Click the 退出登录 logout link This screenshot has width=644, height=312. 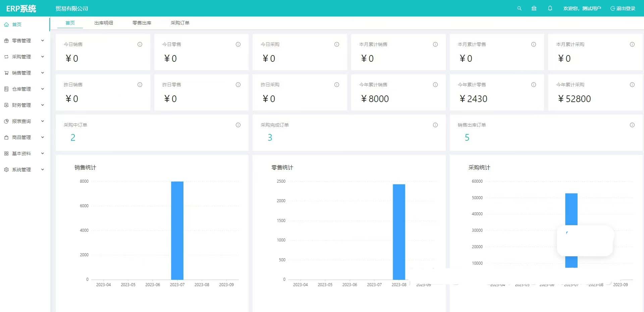[x=623, y=8]
